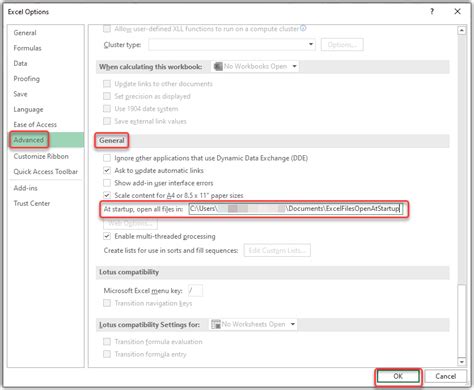
Task: Click the Lotus compatibility section header
Action: 129,272
